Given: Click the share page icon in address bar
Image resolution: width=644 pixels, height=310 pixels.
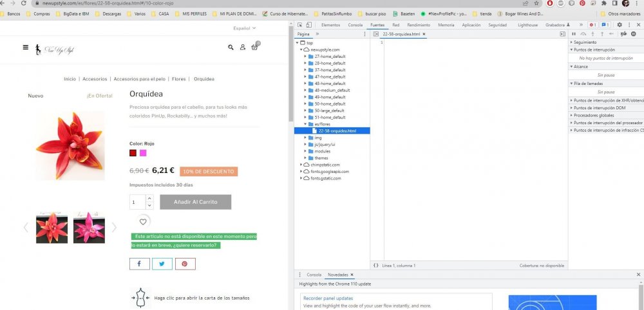Looking at the screenshot, I should coord(526,3).
